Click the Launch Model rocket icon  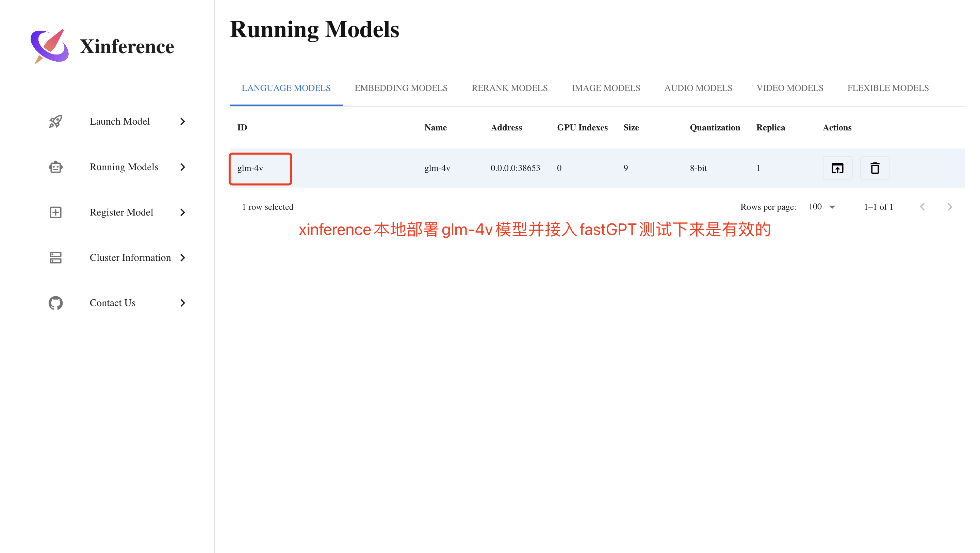[55, 122]
